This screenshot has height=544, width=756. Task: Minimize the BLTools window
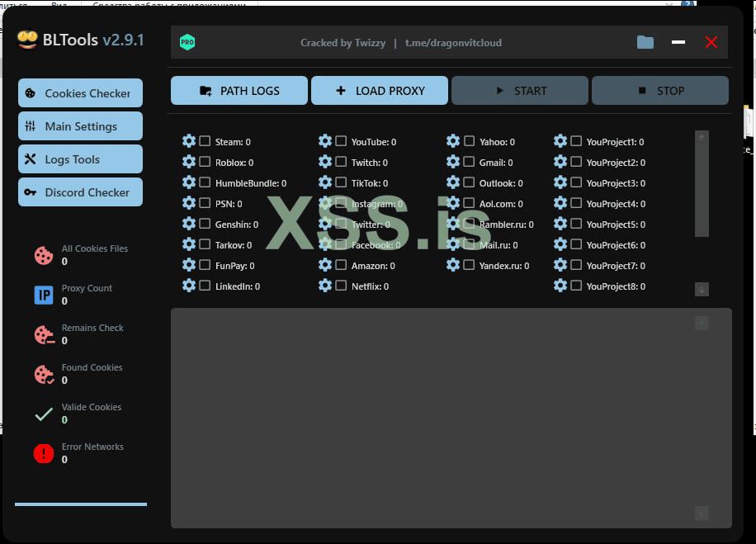click(x=678, y=42)
